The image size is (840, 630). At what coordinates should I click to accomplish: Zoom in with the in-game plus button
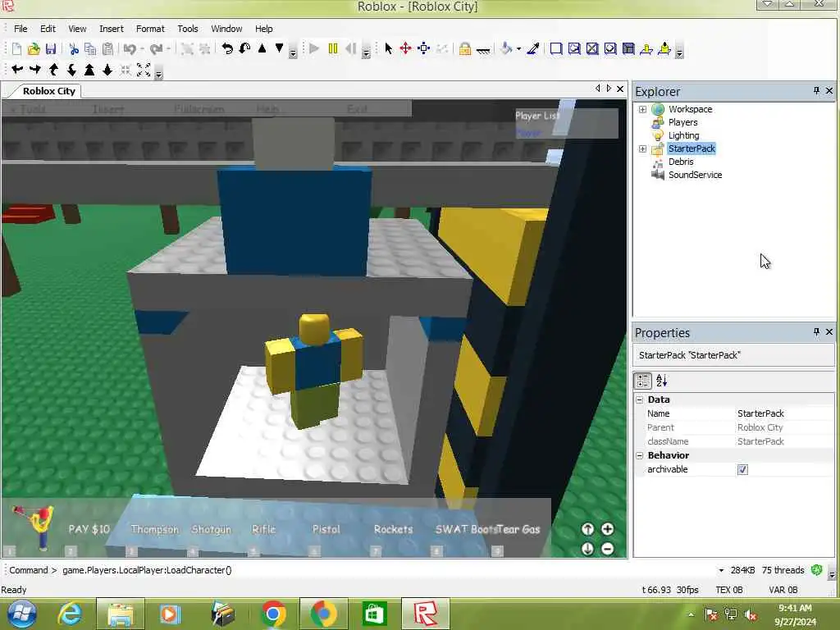coord(608,529)
